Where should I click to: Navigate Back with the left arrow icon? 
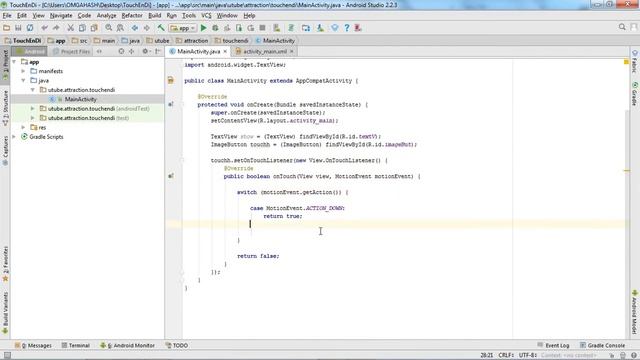[x=135, y=28]
